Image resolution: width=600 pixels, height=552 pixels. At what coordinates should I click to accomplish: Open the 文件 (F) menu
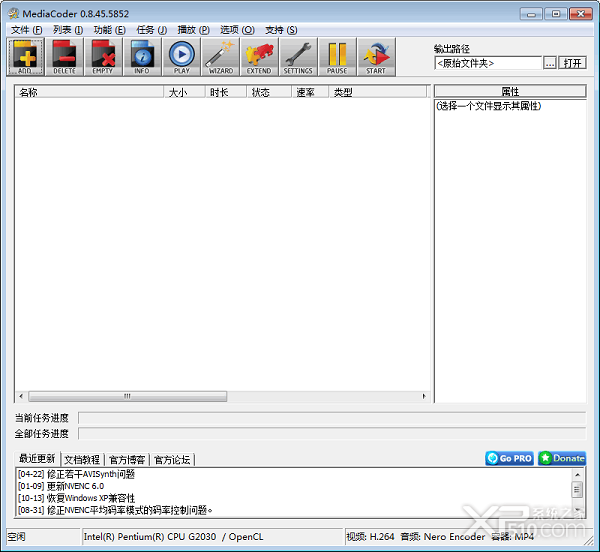click(26, 30)
